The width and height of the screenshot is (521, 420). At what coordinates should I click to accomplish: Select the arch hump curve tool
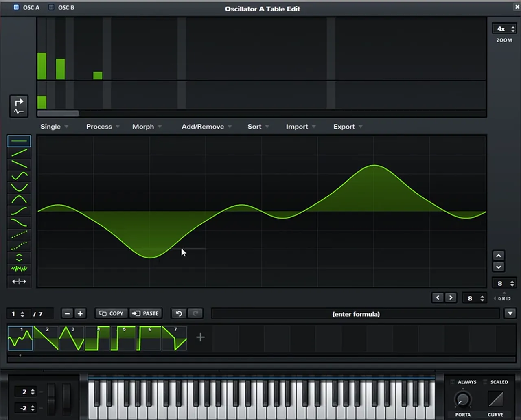tap(19, 199)
